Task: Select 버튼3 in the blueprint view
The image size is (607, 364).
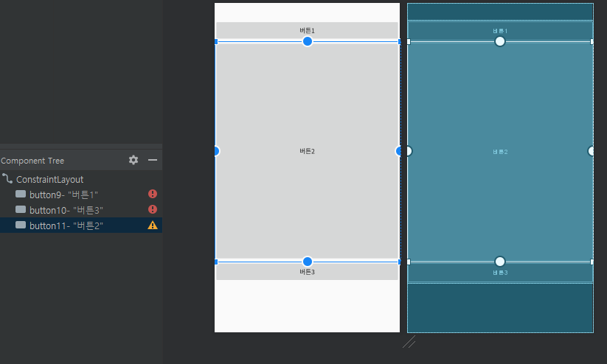Action: click(500, 273)
